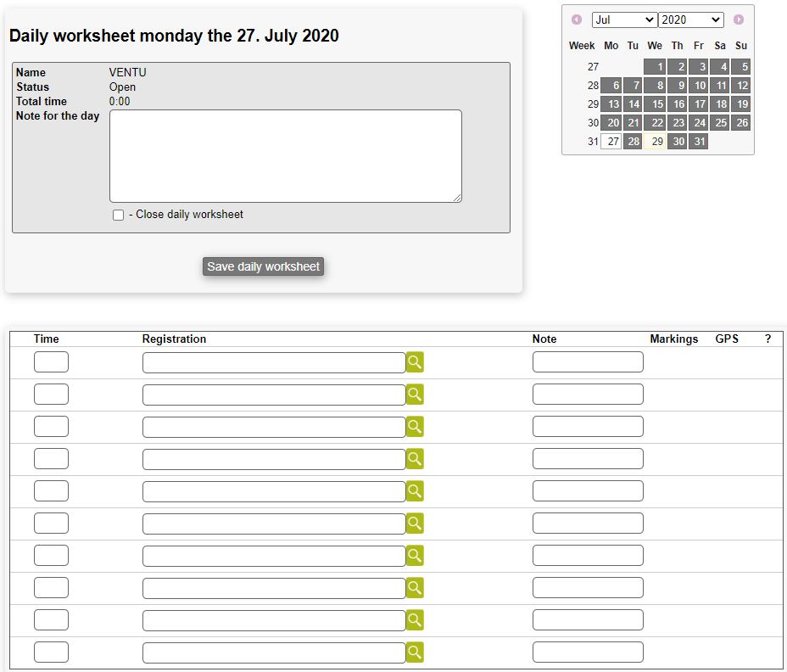Pick July 15 on the calendar
The image size is (787, 672).
(x=655, y=104)
